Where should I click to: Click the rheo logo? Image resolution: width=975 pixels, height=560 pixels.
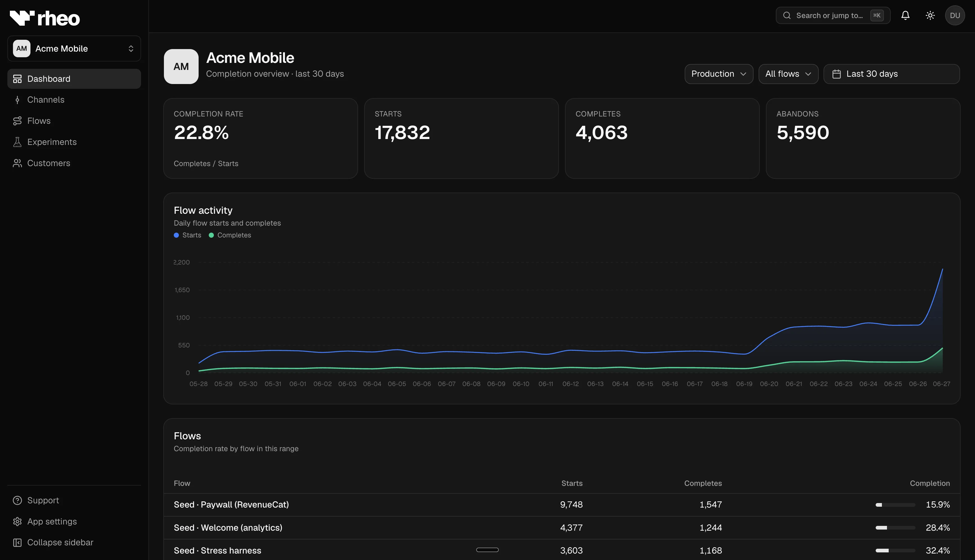pos(45,18)
